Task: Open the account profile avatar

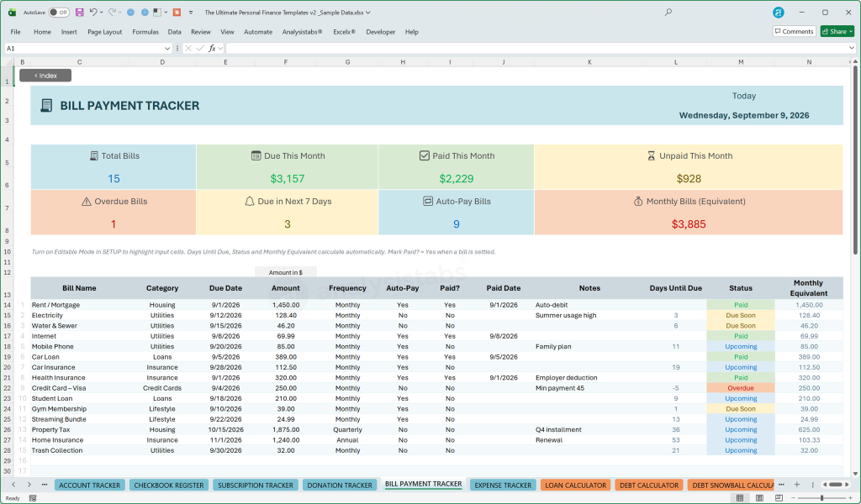Action: (x=778, y=12)
